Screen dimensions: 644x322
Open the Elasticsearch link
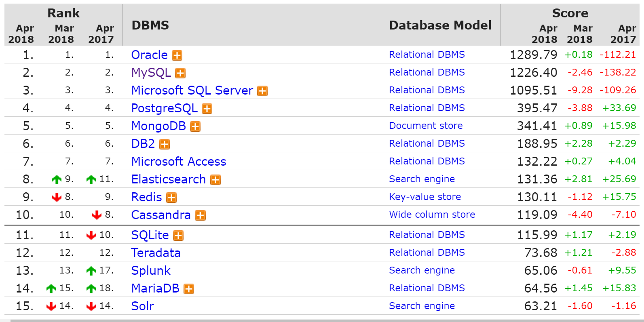coord(169,179)
